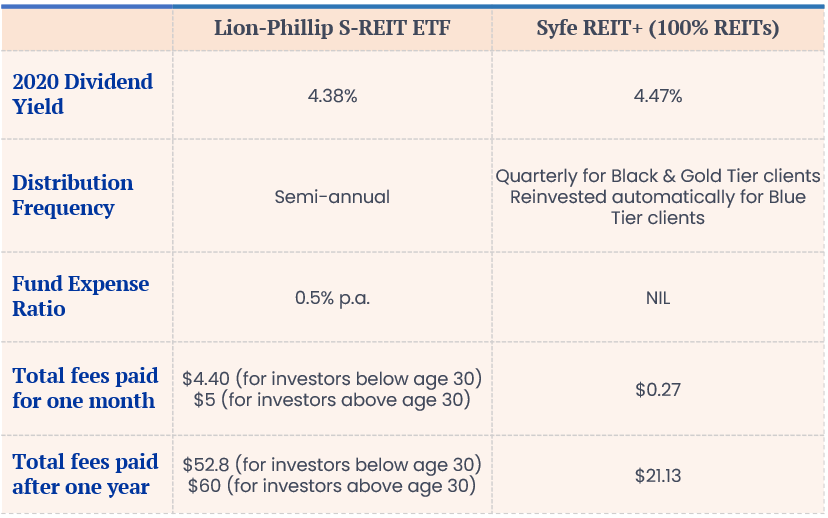
Task: Click the $52.8 below age 30 yearly fee
Action: click(x=332, y=465)
